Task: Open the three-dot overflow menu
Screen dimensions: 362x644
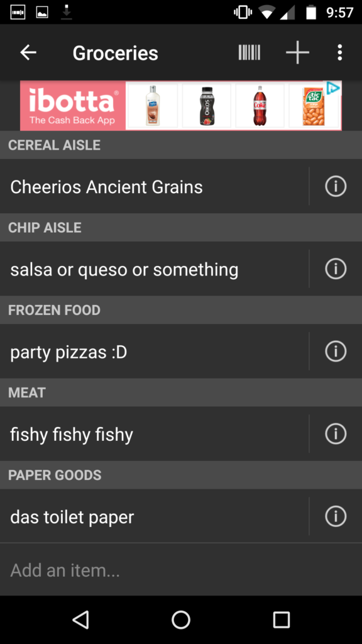Action: point(339,53)
